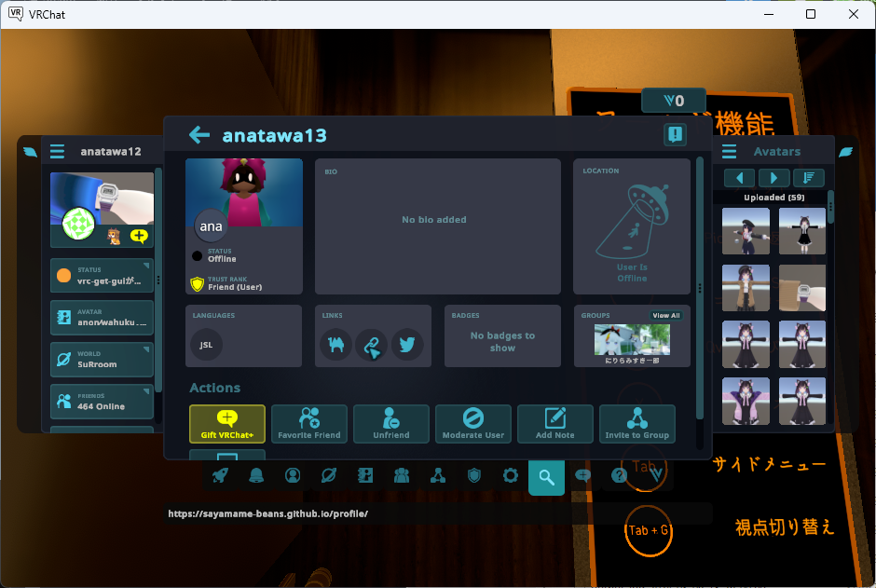Click the Avatars wing vertical scrollbar

(x=830, y=207)
